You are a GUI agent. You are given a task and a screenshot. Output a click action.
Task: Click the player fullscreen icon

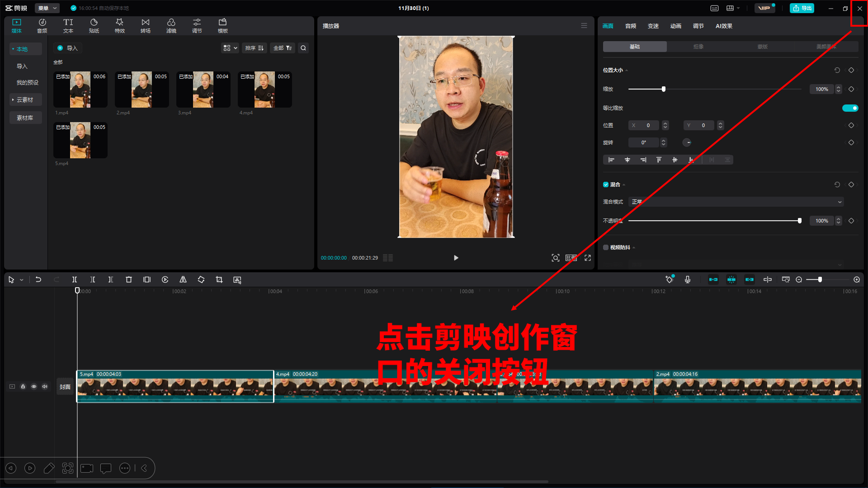(588, 258)
